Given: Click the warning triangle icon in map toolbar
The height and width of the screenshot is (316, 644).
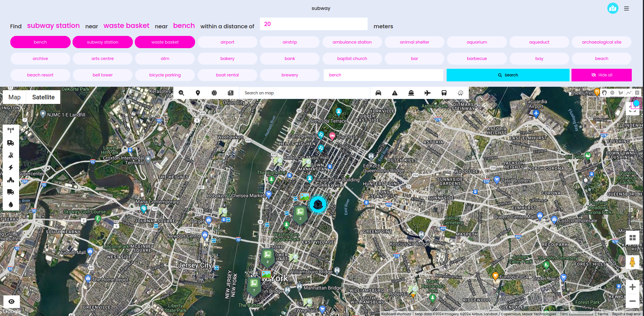Looking at the screenshot, I should pyautogui.click(x=395, y=93).
